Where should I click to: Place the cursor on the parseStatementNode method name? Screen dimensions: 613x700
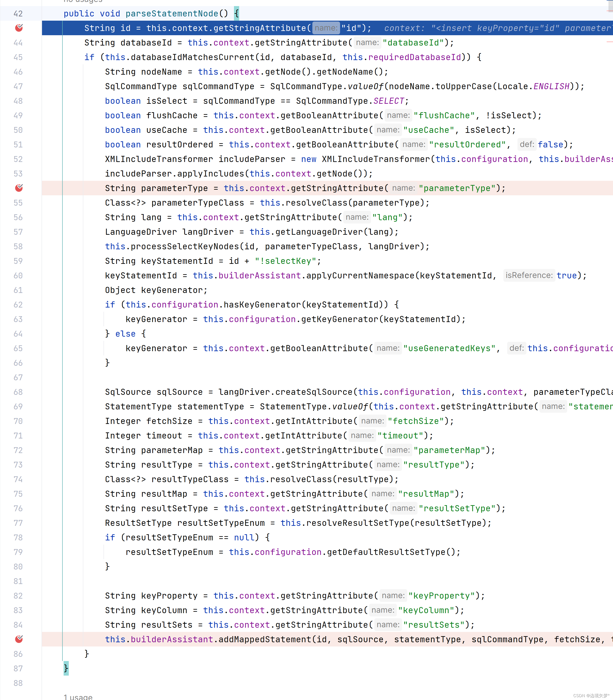pyautogui.click(x=172, y=14)
